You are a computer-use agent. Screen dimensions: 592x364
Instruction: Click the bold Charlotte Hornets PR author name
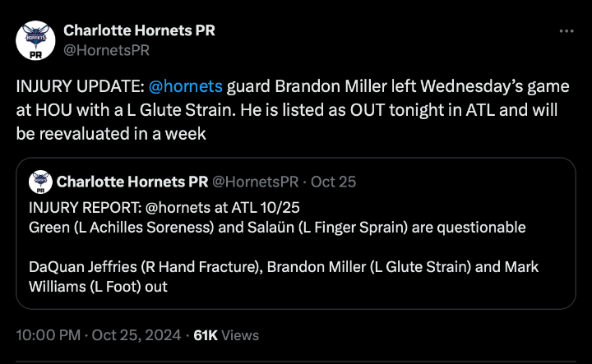tap(139, 31)
